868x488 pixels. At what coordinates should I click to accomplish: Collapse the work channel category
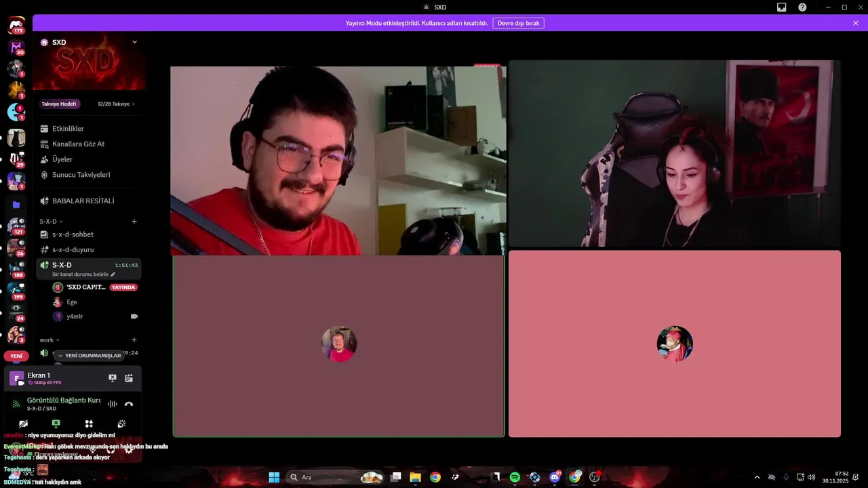(x=50, y=340)
